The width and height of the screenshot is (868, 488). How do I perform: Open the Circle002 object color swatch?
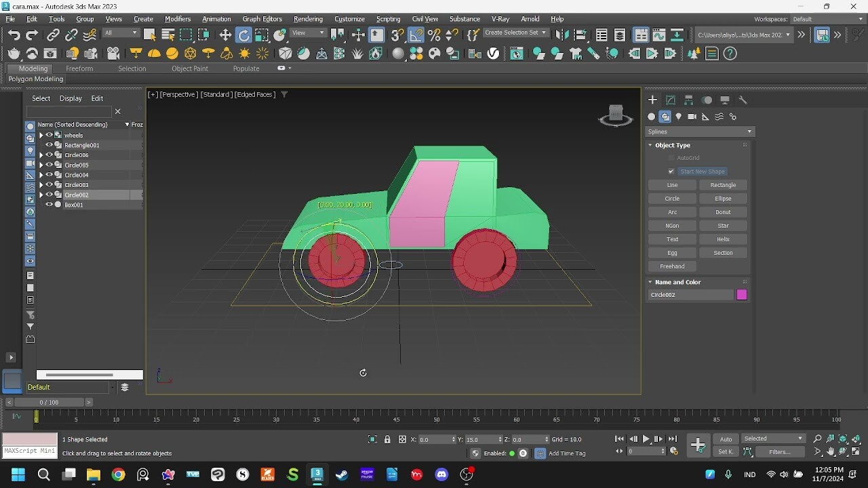(741, 294)
